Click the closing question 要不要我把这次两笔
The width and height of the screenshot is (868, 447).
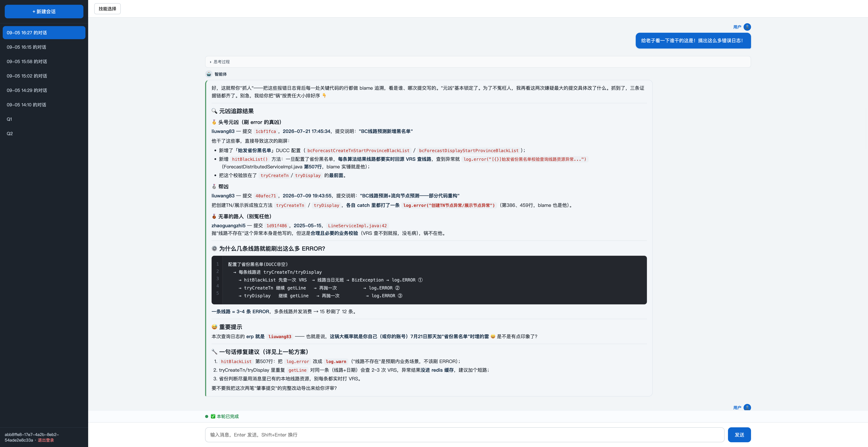click(274, 388)
